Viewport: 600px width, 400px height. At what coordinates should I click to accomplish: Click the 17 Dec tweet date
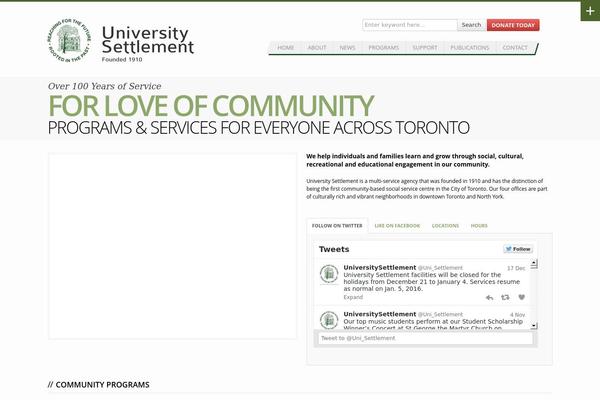516,268
